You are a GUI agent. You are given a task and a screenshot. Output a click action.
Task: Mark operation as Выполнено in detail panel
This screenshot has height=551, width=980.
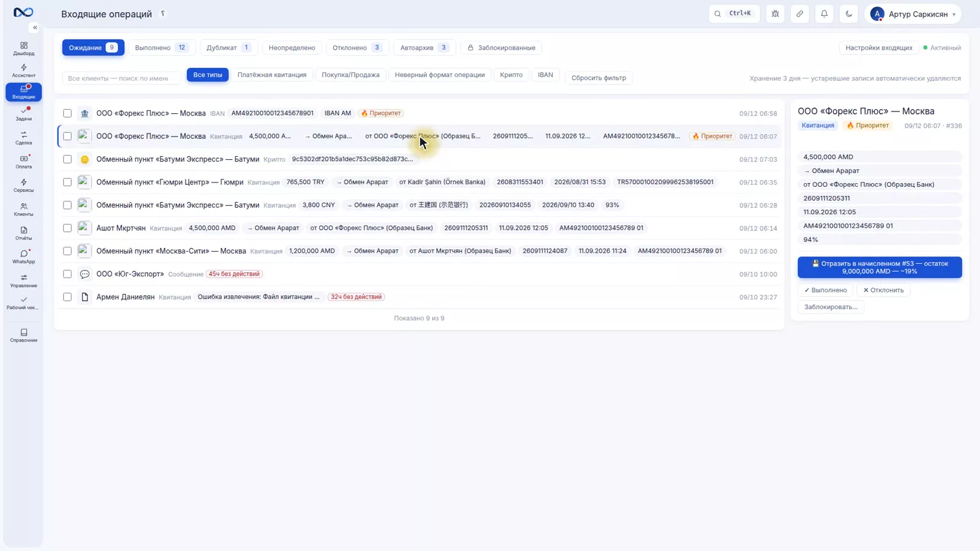pos(826,290)
